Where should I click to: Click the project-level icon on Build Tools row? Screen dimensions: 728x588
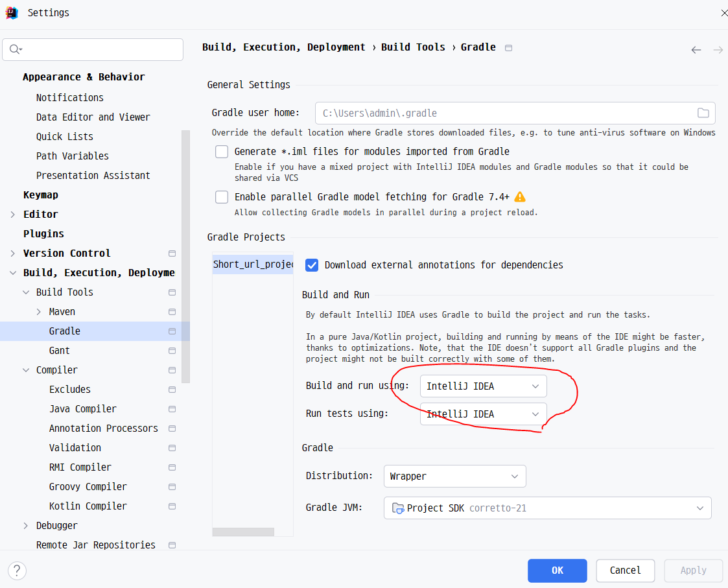pos(172,292)
